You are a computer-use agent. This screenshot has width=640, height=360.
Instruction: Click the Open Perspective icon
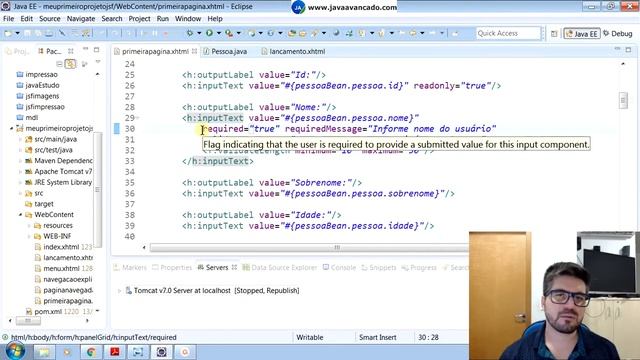coord(554,33)
